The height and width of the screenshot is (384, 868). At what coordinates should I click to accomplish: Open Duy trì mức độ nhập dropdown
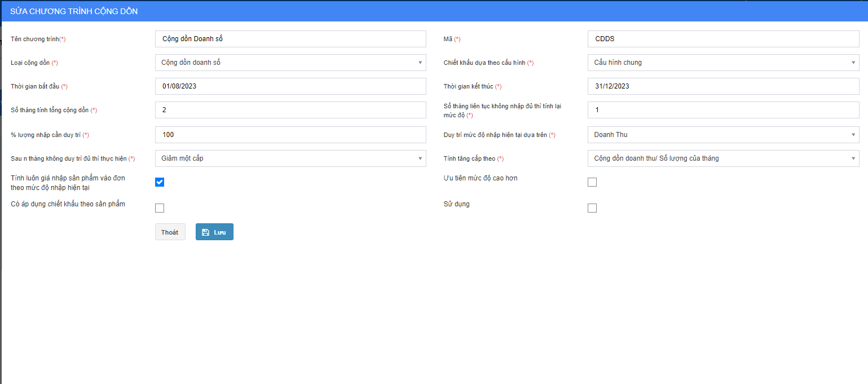(723, 135)
